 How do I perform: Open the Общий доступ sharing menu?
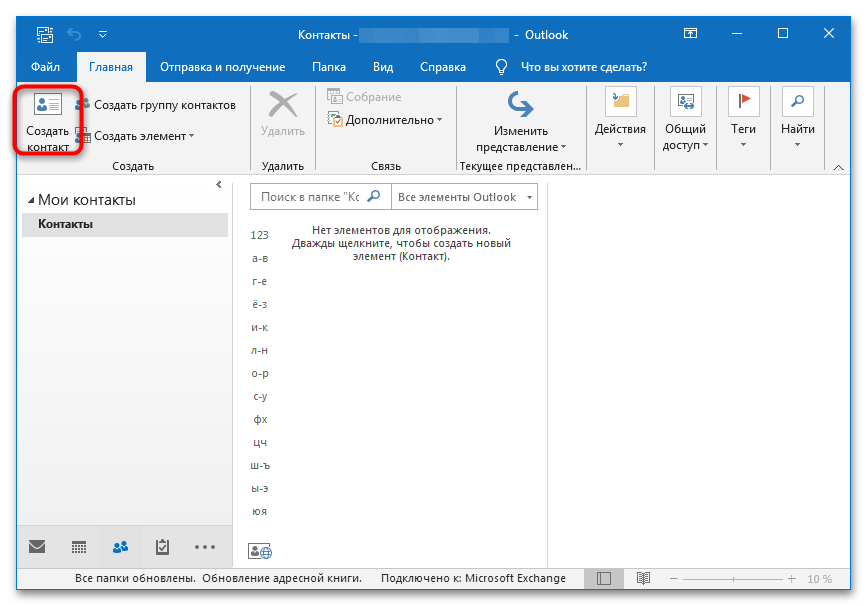[x=685, y=118]
